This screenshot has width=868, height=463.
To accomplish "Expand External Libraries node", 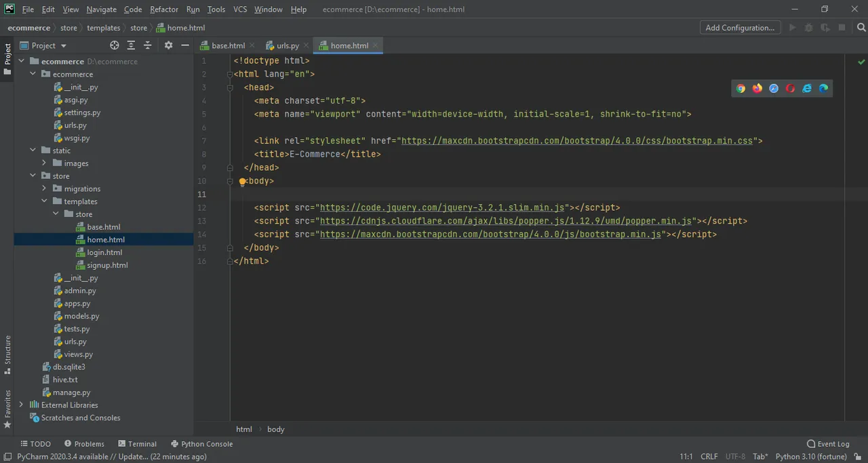I will pyautogui.click(x=21, y=405).
